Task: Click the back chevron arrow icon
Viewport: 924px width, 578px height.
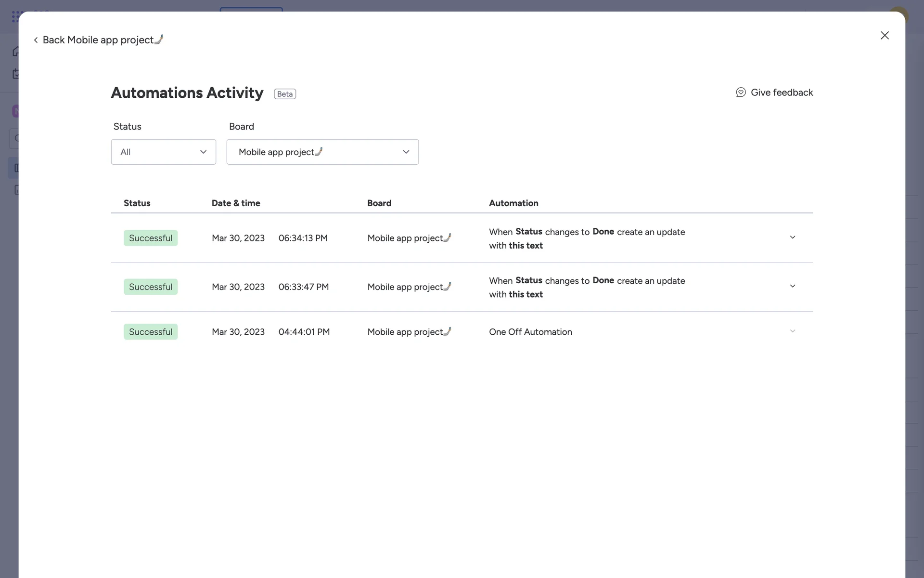Action: tap(36, 40)
